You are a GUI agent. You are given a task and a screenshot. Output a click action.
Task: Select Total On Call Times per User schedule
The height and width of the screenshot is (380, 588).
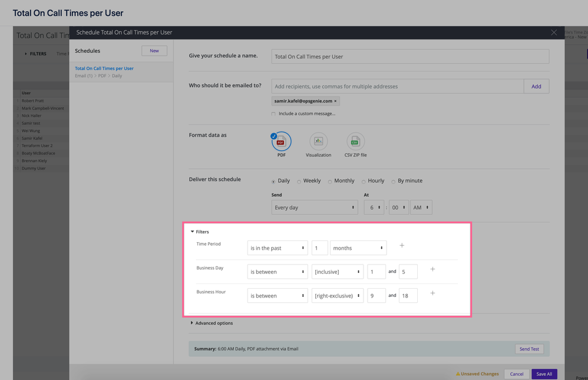coord(121,72)
